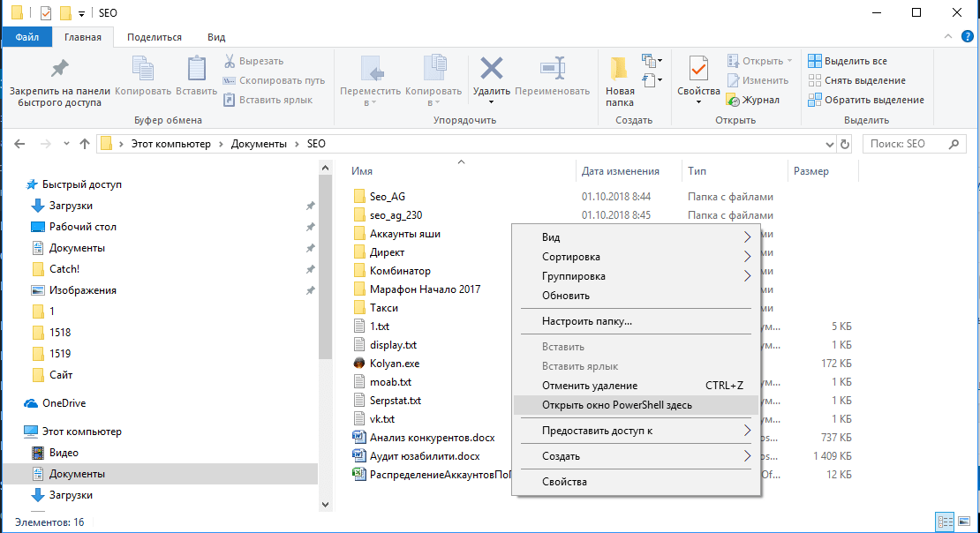Choose Open PowerShell window here
The height and width of the screenshot is (533, 980).
pyautogui.click(x=616, y=405)
